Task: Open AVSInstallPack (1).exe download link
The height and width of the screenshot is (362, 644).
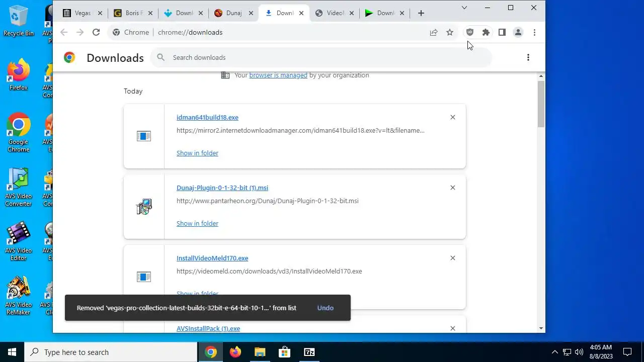Action: pyautogui.click(x=208, y=328)
